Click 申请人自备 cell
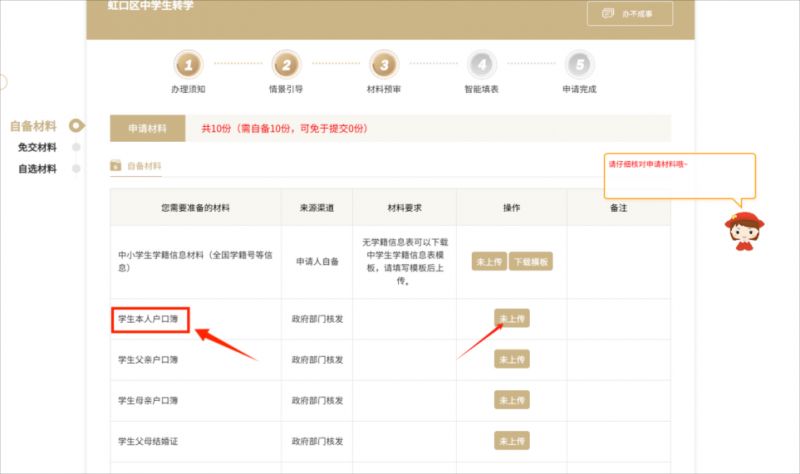Viewport: 800px width, 474px height. pyautogui.click(x=317, y=262)
